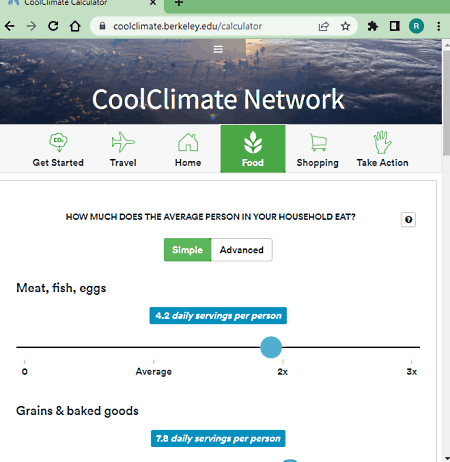Screen dimensions: 450x462
Task: Open a new browser tab
Action: (x=179, y=3)
